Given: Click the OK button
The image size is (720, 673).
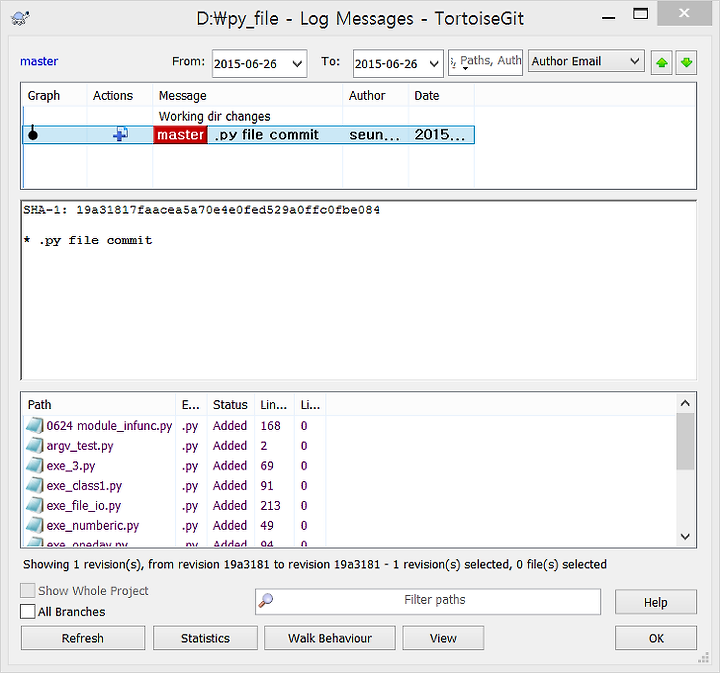Looking at the screenshot, I should (656, 638).
